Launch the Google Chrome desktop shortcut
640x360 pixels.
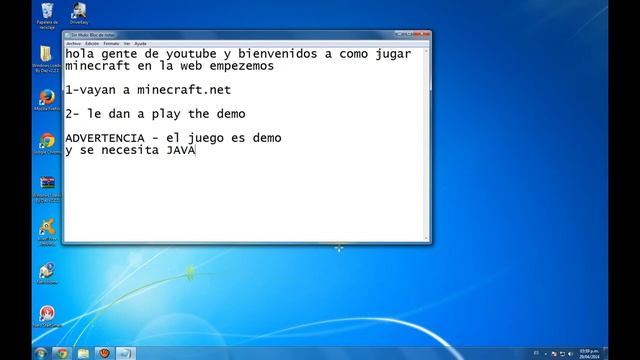[47, 144]
